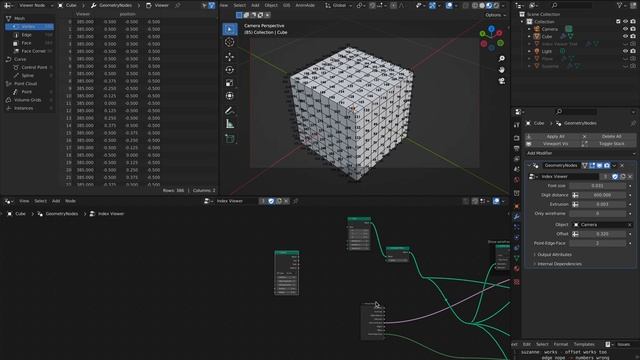The height and width of the screenshot is (360, 640).
Task: Pin the spreadsheet Viewer context
Action: (178, 5)
